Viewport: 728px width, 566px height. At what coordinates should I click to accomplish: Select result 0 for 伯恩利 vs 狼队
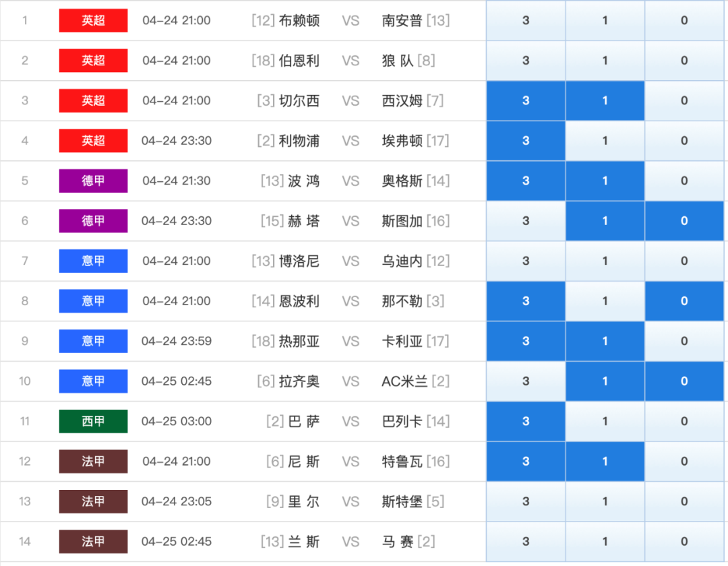point(684,61)
